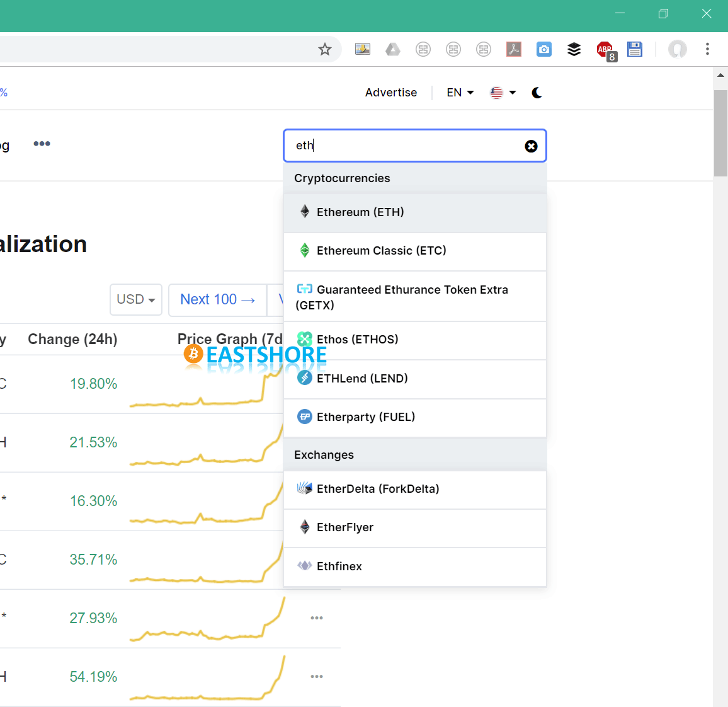Open row options for 54.19% row
This screenshot has height=707, width=728.
coord(317,676)
